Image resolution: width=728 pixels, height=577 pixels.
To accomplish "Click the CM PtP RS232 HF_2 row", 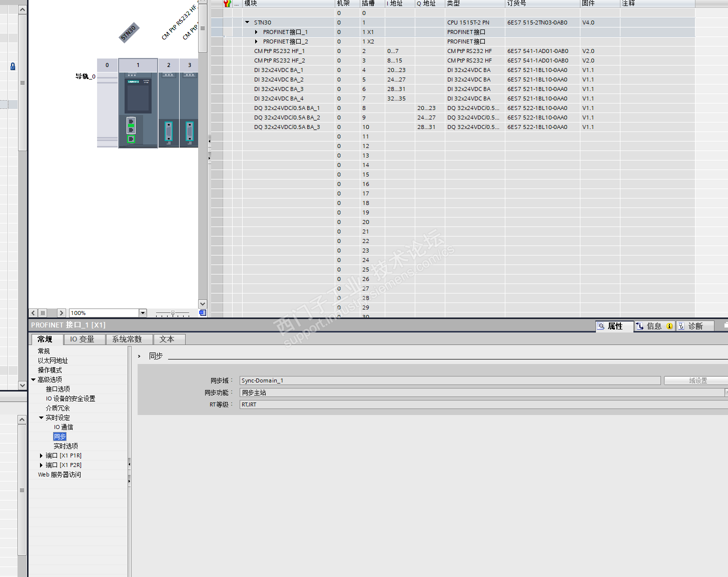I will (x=453, y=60).
